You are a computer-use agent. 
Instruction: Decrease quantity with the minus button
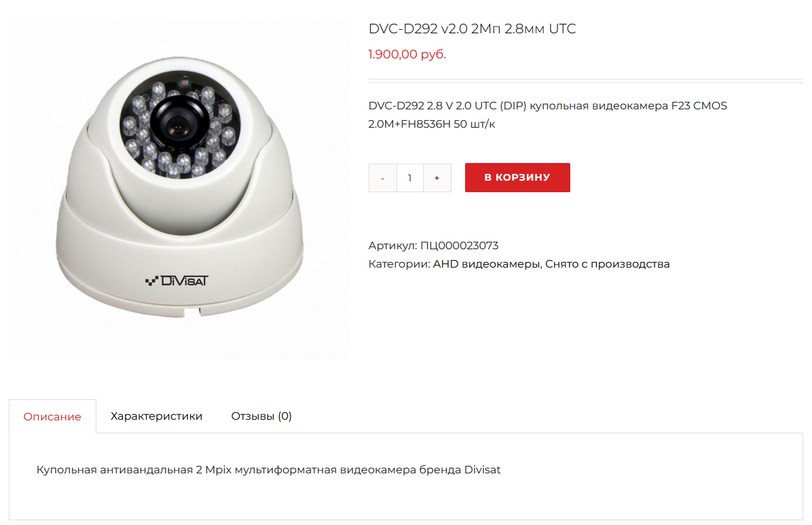point(383,178)
